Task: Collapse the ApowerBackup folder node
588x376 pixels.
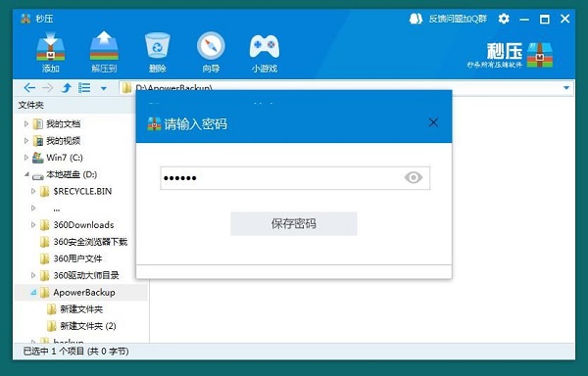Action: (x=33, y=292)
